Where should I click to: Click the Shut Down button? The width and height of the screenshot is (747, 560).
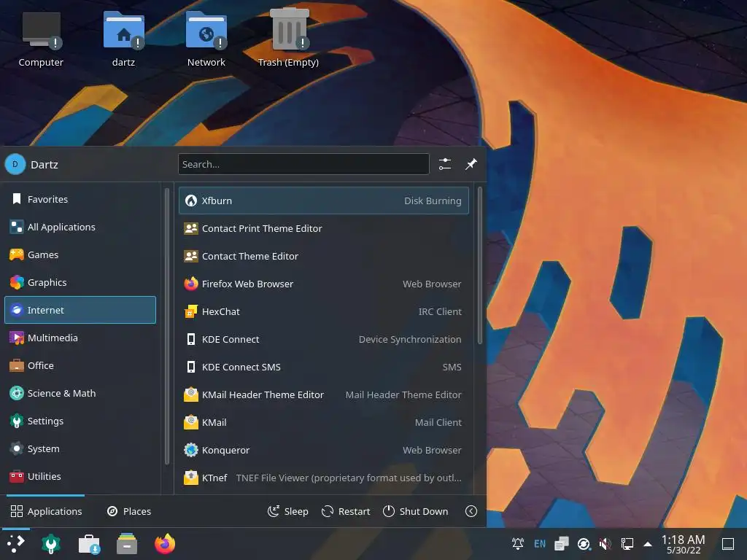click(415, 511)
